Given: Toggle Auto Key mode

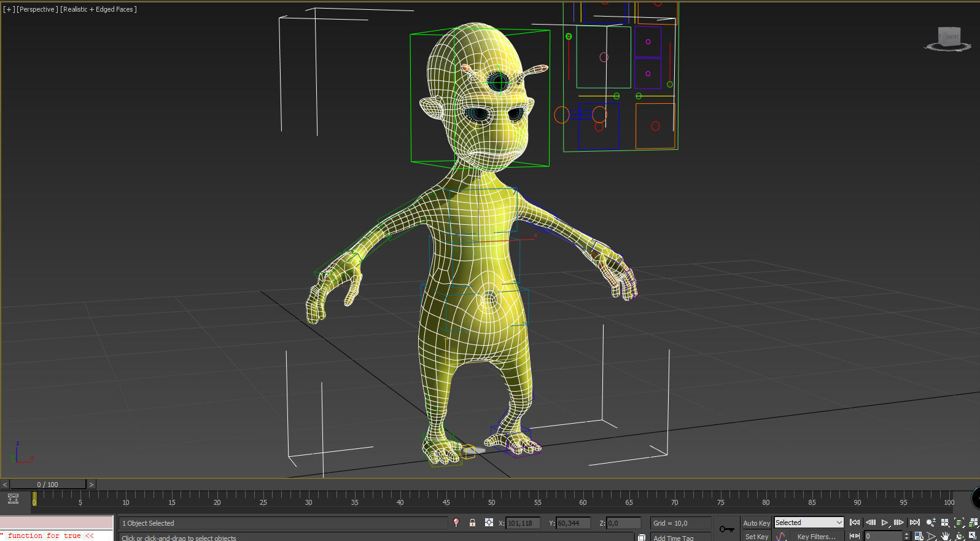Looking at the screenshot, I should 756,523.
